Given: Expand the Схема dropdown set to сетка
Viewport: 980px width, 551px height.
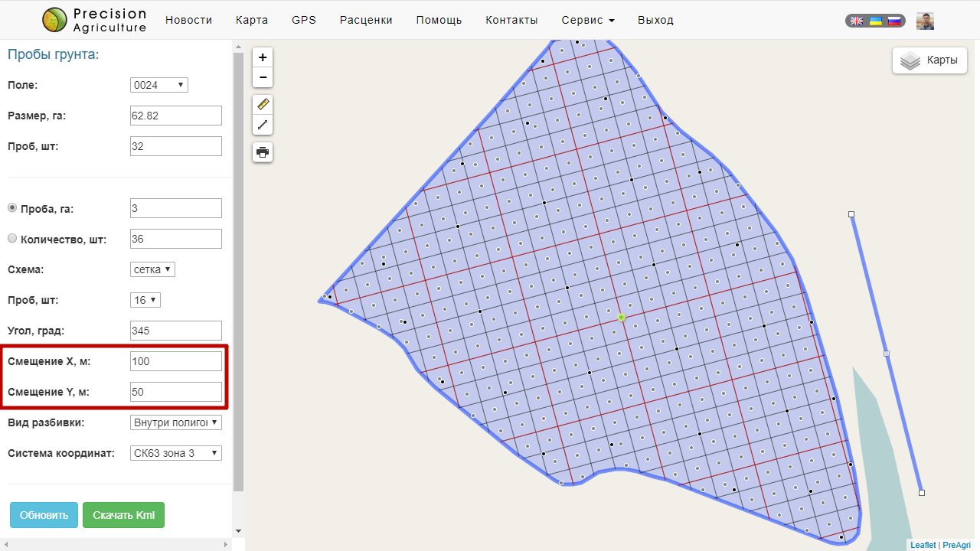Looking at the screenshot, I should click(153, 269).
